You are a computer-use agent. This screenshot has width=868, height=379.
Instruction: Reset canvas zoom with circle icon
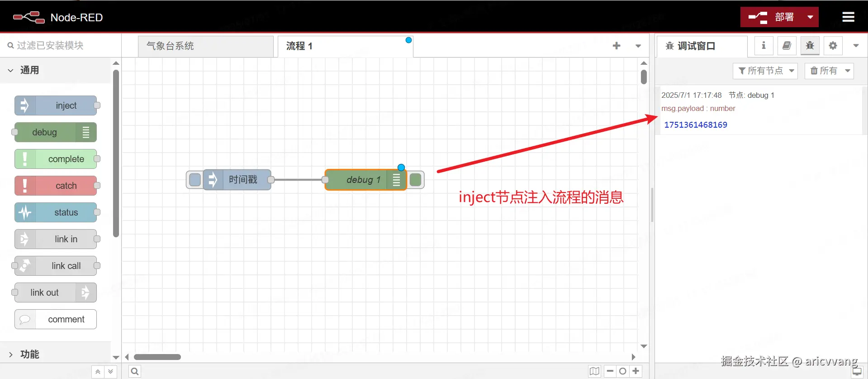tap(622, 371)
